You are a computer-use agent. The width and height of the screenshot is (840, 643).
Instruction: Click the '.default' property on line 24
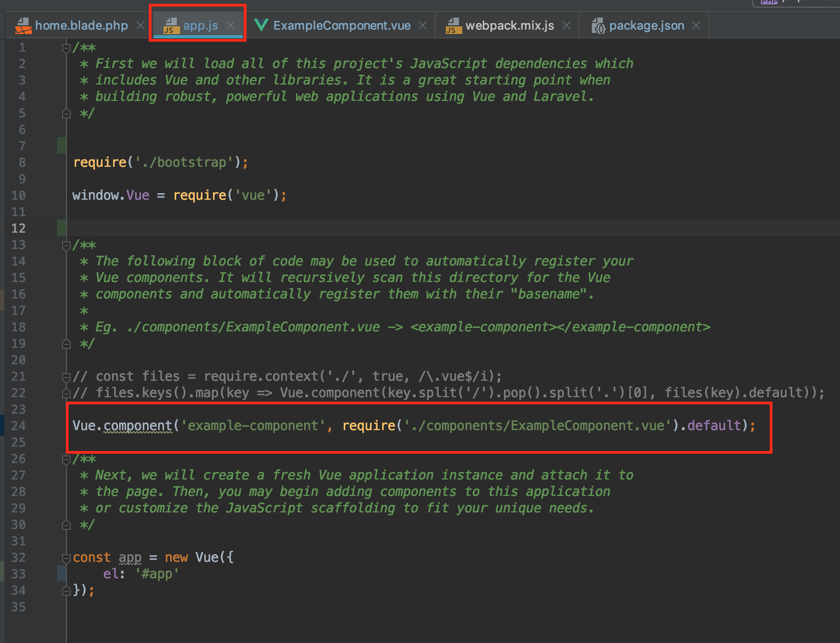point(711,426)
